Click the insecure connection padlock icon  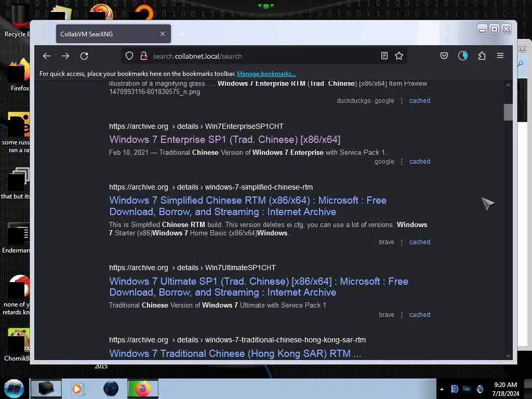pyautogui.click(x=144, y=56)
